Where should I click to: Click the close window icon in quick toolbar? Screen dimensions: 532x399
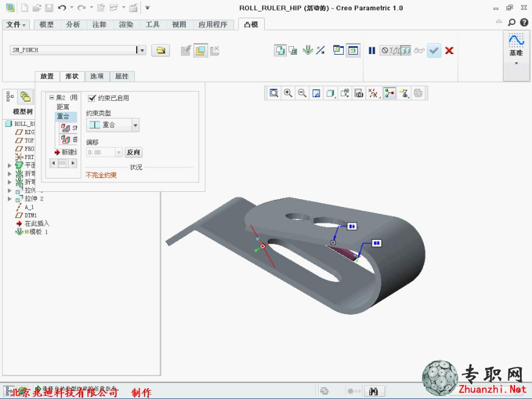(x=134, y=8)
